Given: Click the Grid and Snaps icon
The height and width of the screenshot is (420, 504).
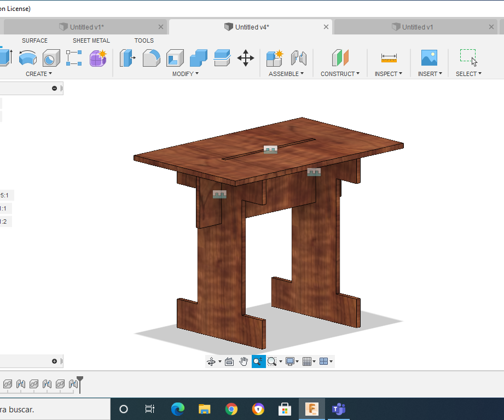Looking at the screenshot, I should pos(307,361).
